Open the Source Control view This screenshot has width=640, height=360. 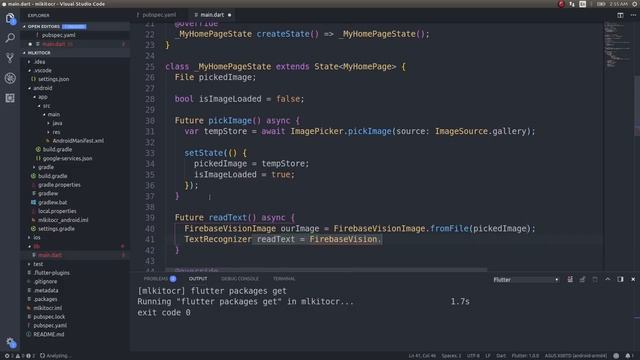tap(10, 58)
